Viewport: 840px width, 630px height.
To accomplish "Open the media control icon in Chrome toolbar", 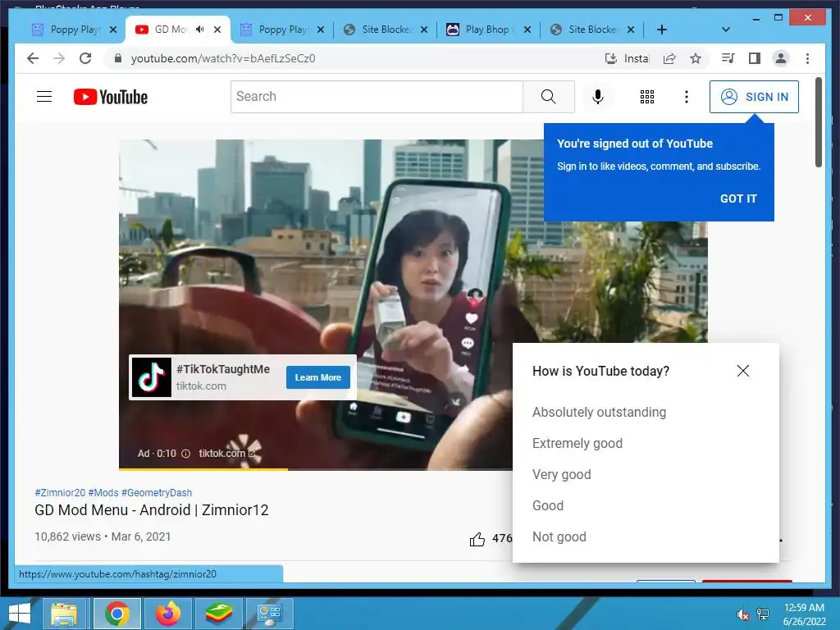I will (728, 58).
